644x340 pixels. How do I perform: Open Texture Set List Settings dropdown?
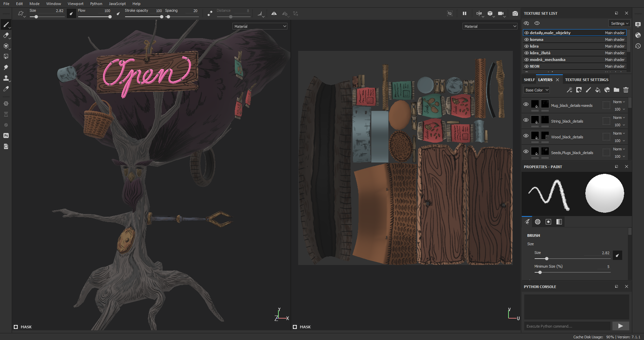coord(620,23)
